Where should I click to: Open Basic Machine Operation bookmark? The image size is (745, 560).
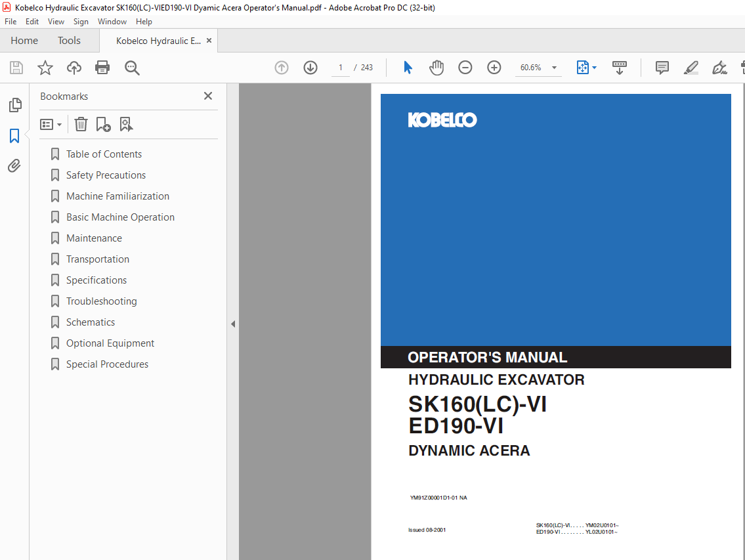click(120, 217)
